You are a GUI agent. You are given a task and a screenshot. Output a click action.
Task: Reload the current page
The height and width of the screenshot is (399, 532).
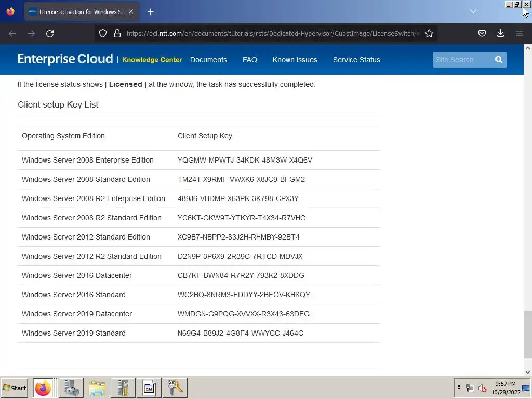coord(50,34)
